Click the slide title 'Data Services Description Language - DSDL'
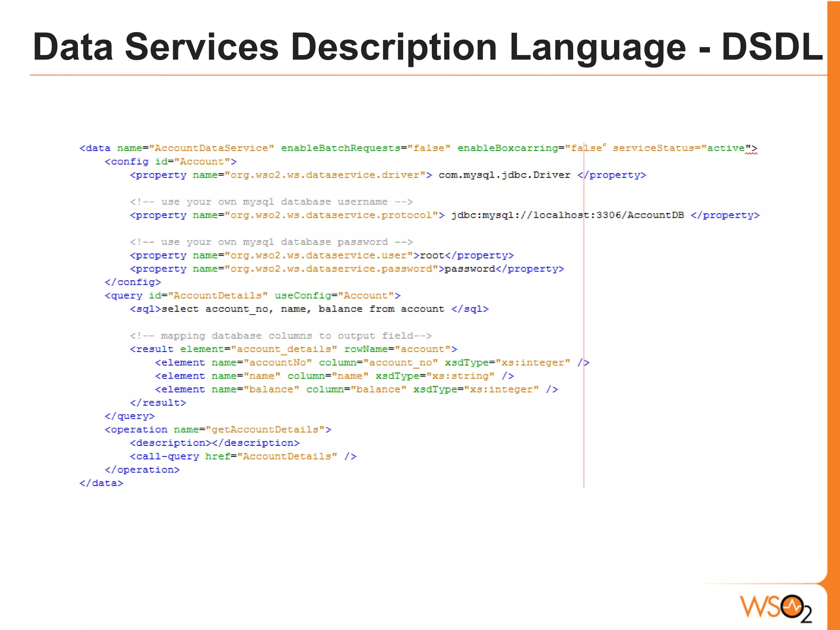 coord(427,48)
